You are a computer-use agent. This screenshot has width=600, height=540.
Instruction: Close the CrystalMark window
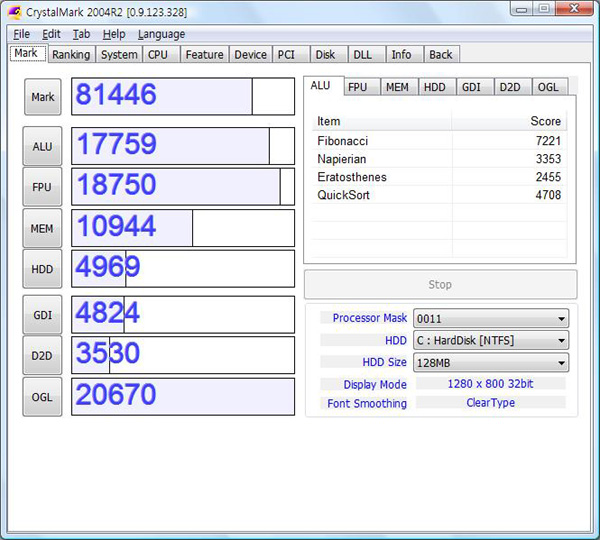tap(574, 8)
